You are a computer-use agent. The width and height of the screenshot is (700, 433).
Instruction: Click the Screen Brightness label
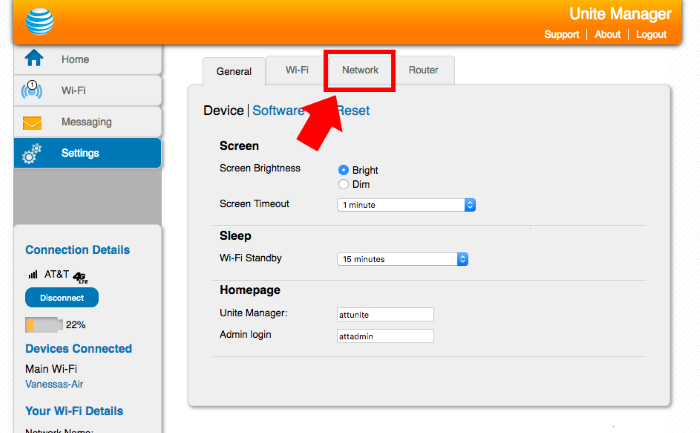click(260, 168)
